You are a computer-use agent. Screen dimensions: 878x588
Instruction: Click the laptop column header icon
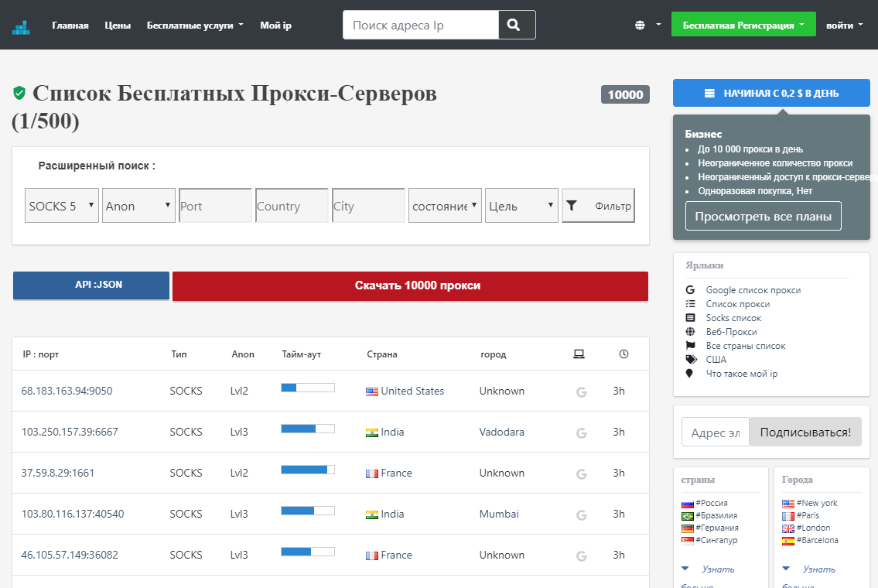pos(579,354)
